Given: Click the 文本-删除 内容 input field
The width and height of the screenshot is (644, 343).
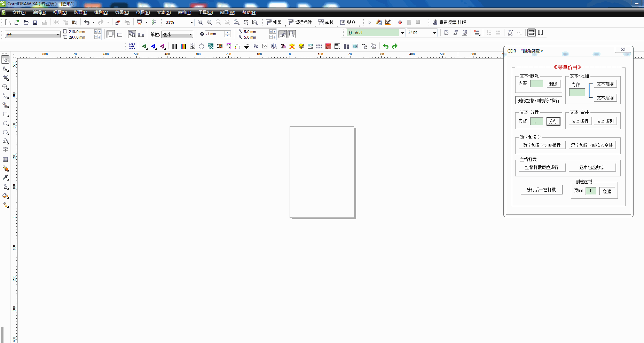Looking at the screenshot, I should coord(536,84).
